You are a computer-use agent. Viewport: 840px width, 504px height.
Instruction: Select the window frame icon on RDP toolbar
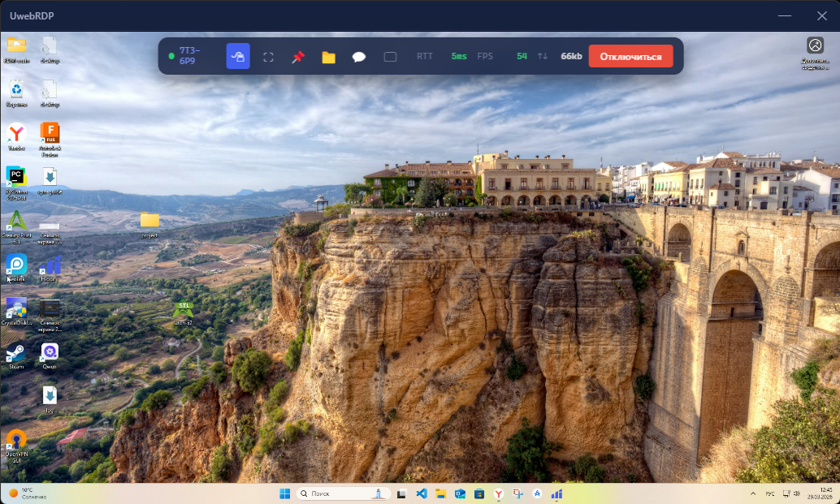[390, 56]
